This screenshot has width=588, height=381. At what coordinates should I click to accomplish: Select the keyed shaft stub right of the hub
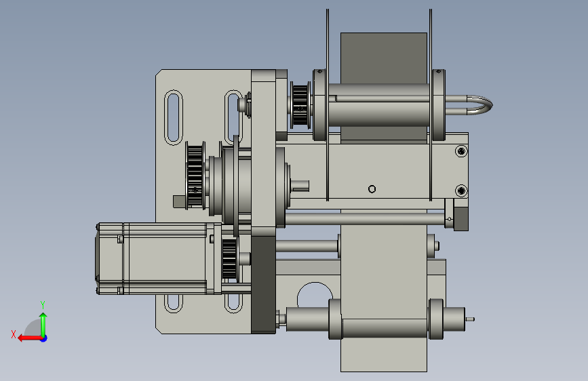coord(300,186)
